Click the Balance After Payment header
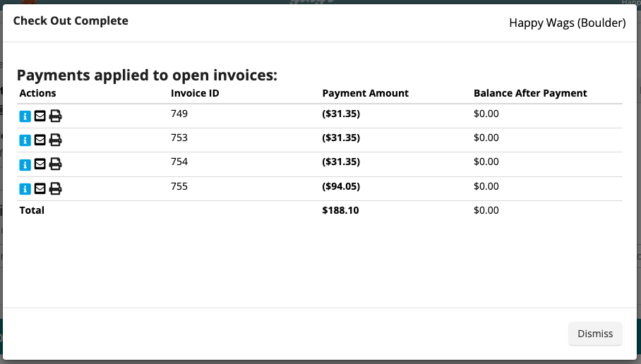The height and width of the screenshot is (364, 641). [x=530, y=93]
